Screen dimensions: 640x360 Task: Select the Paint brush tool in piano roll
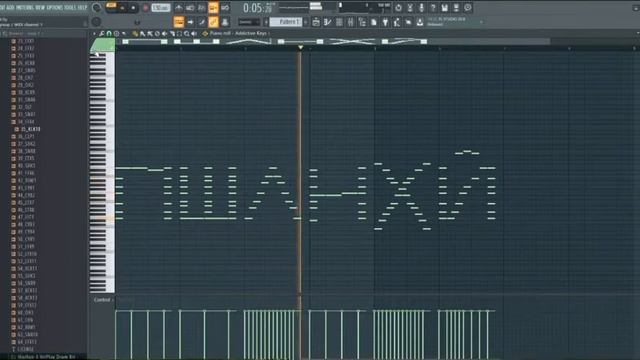click(x=142, y=33)
